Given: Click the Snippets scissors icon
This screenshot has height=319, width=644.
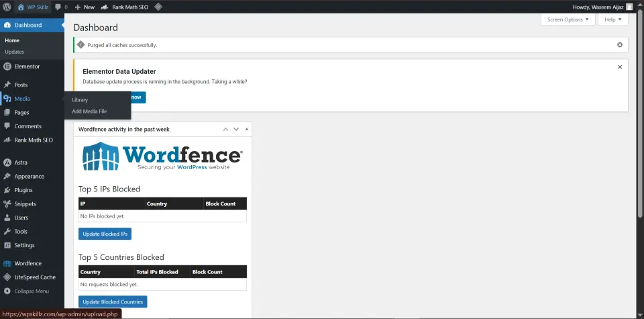Looking at the screenshot, I should point(7,204).
